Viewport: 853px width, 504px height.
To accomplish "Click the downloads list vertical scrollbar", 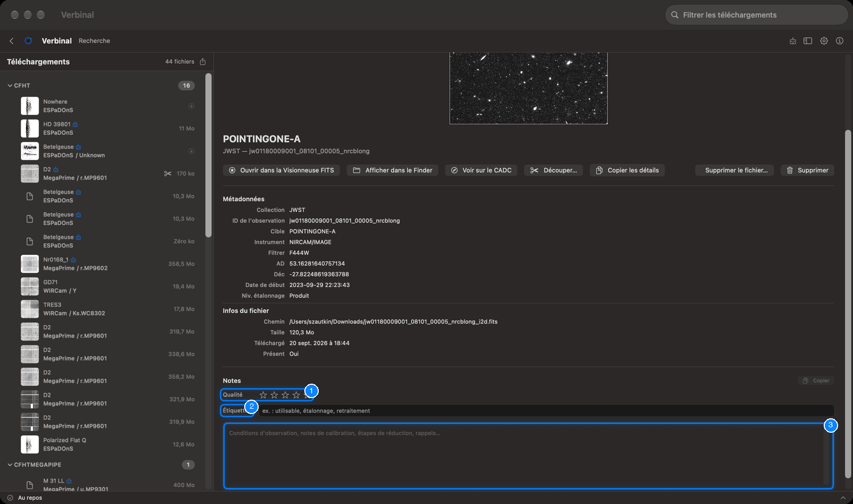I will point(209,155).
